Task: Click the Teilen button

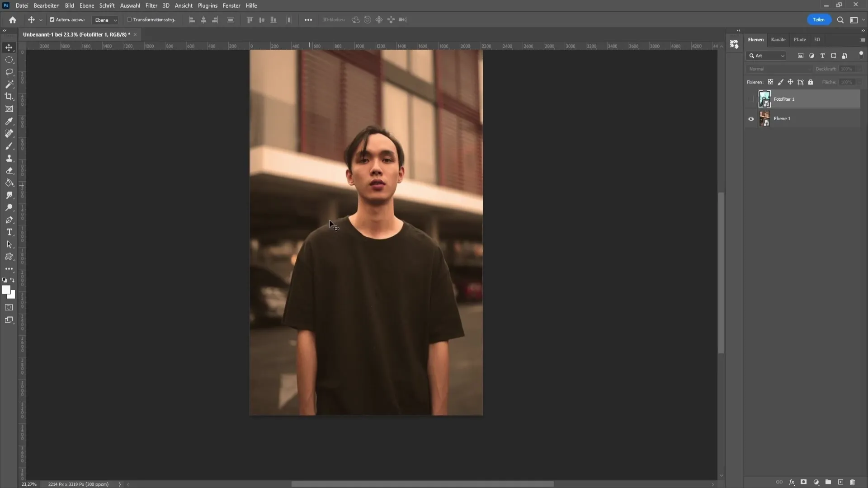Action: pos(819,20)
